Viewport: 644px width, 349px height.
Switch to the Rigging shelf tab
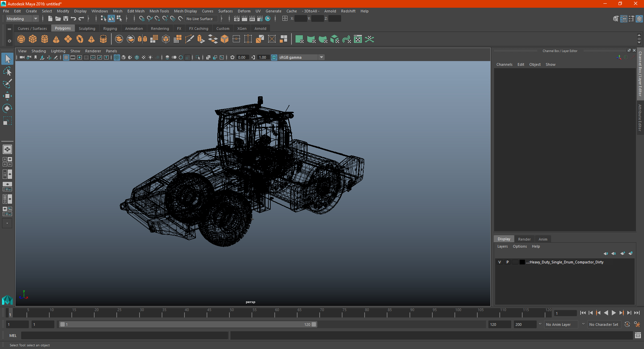[x=110, y=29]
